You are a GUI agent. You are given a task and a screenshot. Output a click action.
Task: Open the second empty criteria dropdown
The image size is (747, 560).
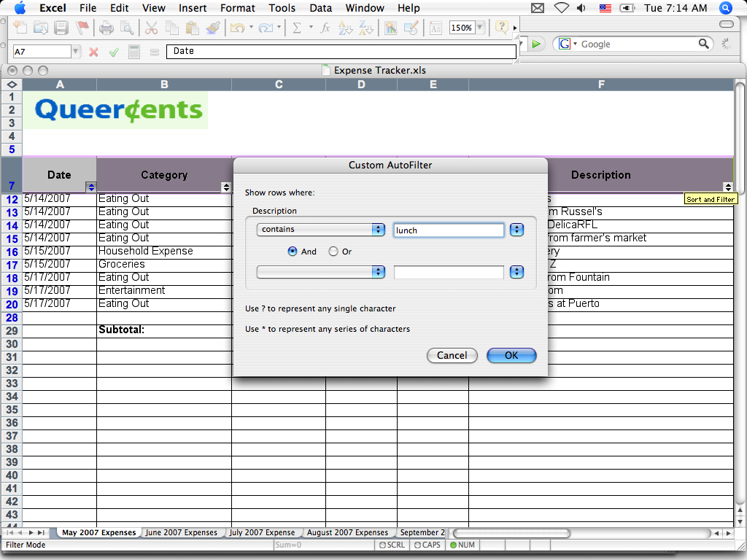click(x=320, y=272)
